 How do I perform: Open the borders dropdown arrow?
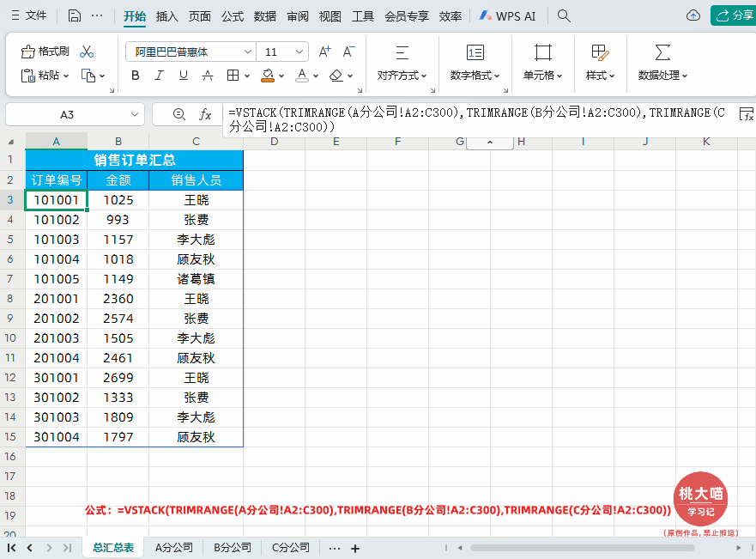coord(247,76)
